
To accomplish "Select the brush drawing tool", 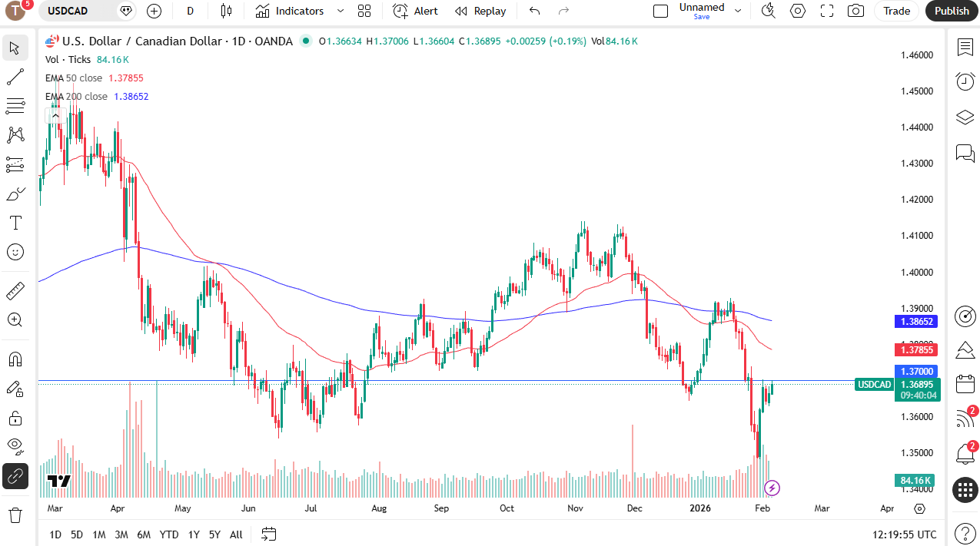I will [x=15, y=194].
